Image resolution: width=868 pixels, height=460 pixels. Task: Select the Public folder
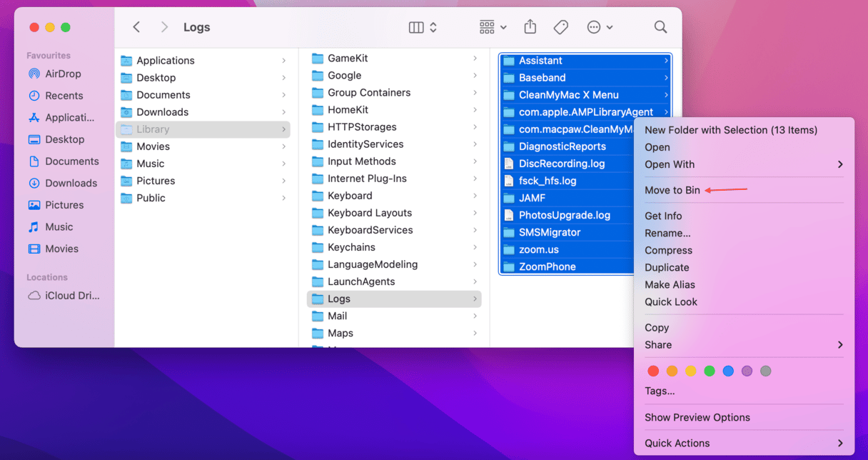tap(204, 198)
